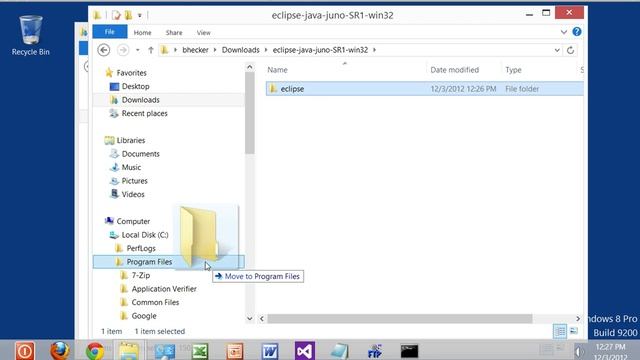This screenshot has height=360, width=640.
Task: Open the Application Verifier folder
Action: pyautogui.click(x=164, y=289)
